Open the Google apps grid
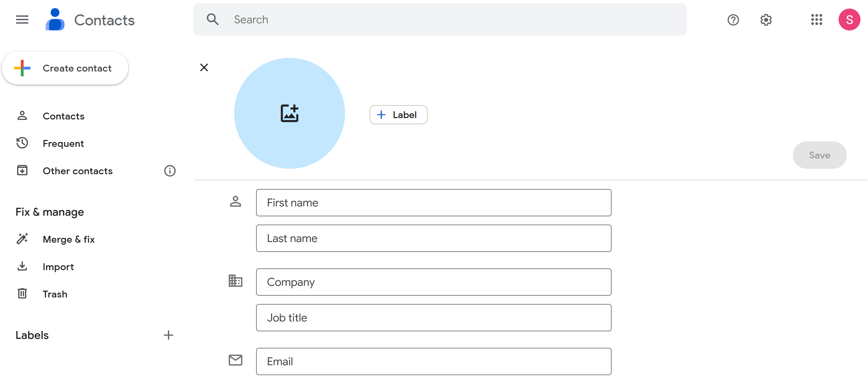868x382 pixels. 817,20
